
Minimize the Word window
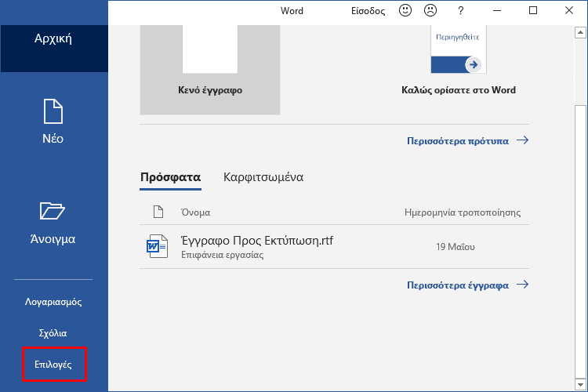click(x=497, y=10)
